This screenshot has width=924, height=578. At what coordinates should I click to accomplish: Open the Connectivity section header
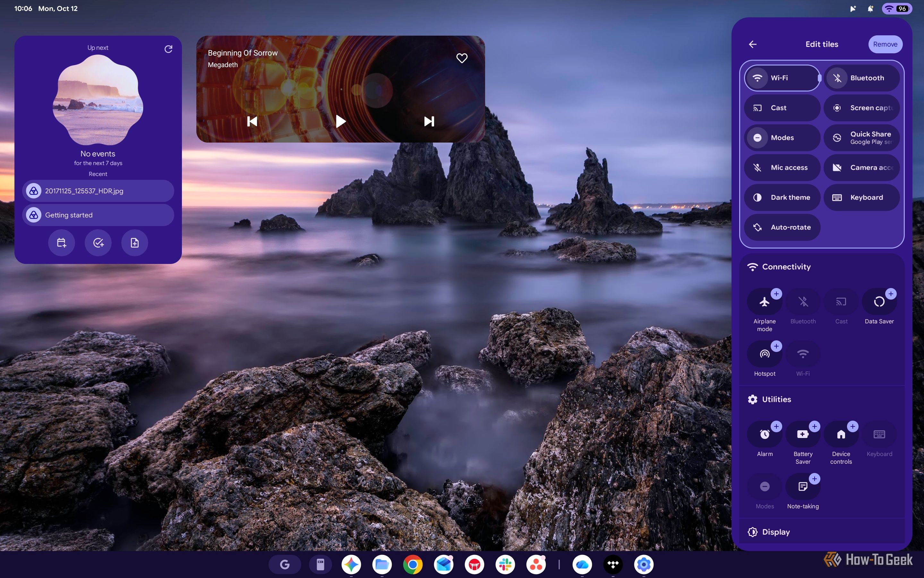click(779, 267)
